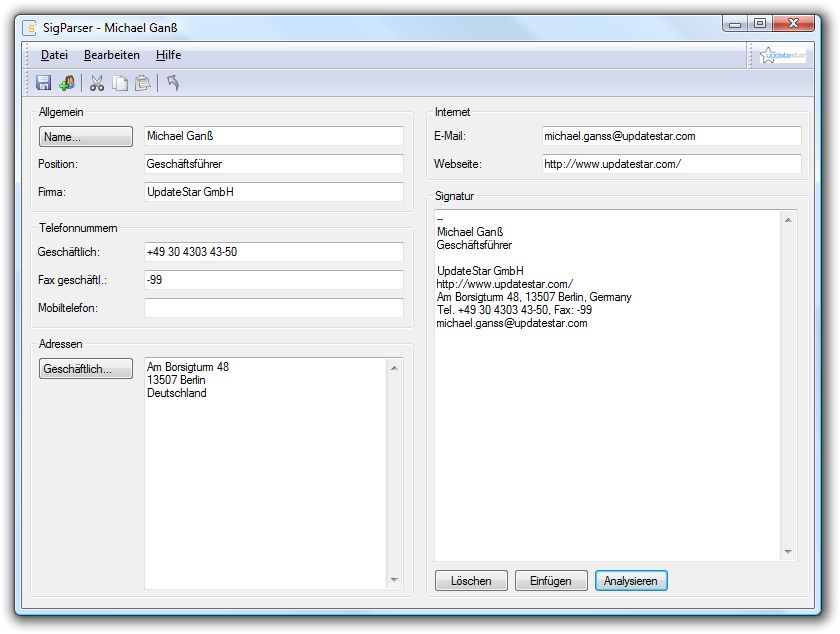Click 'Geschäftsführer' line in the signature
The height and width of the screenshot is (634, 840).
(x=474, y=245)
